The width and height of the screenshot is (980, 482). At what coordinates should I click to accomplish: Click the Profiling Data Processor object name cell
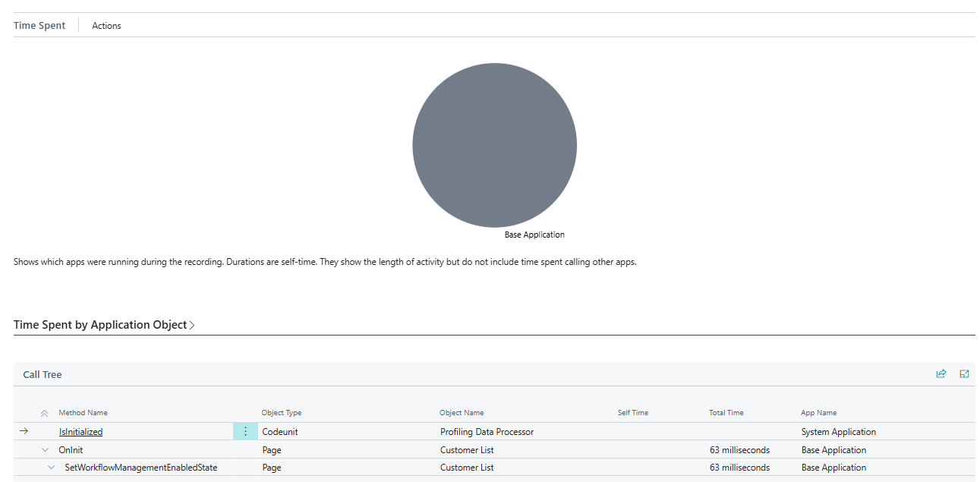click(x=487, y=431)
